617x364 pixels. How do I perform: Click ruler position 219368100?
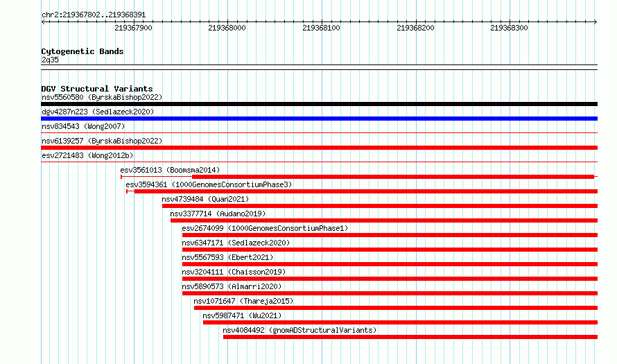tap(321, 28)
